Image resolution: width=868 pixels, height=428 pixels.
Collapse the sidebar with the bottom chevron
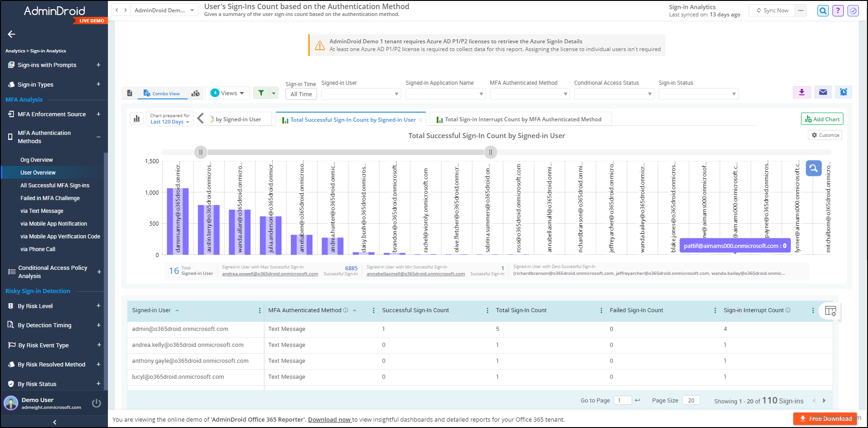pos(55,423)
